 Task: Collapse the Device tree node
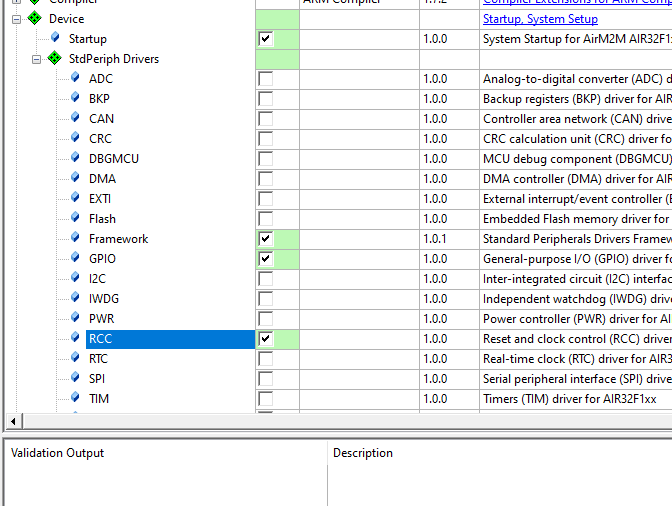pyautogui.click(x=17, y=19)
